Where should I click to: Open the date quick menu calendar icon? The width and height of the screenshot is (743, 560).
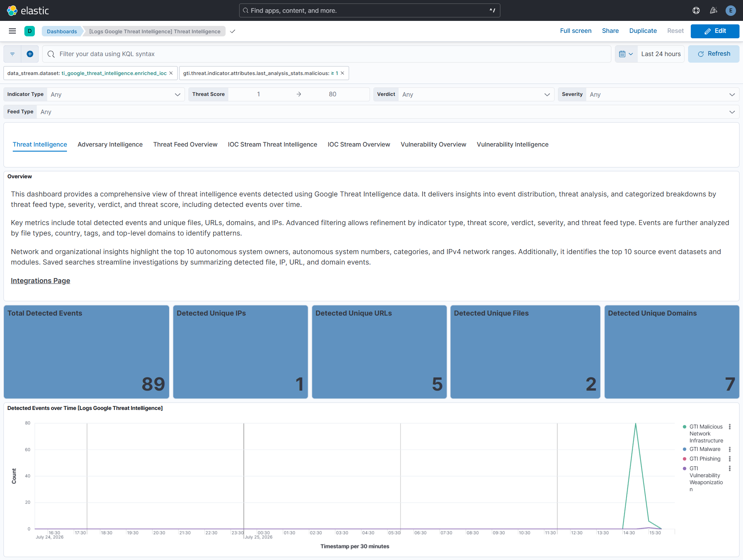[626, 54]
